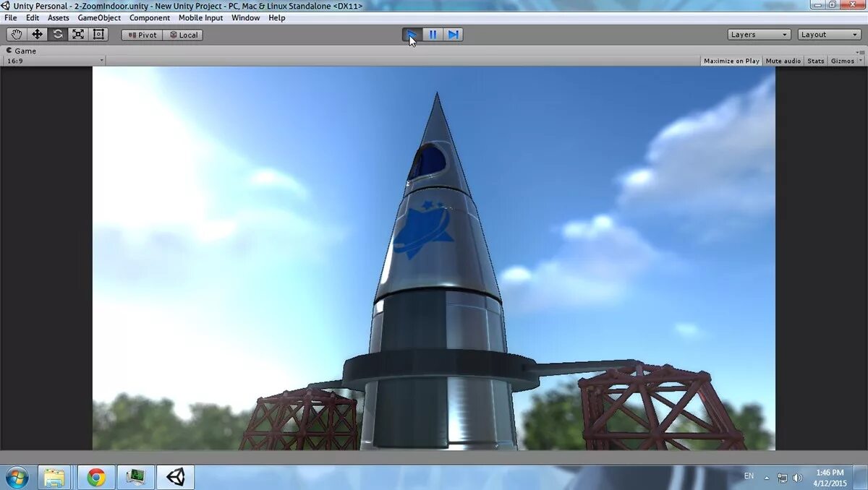The width and height of the screenshot is (868, 490).
Task: Show rendering Stats overlay
Action: coord(815,61)
